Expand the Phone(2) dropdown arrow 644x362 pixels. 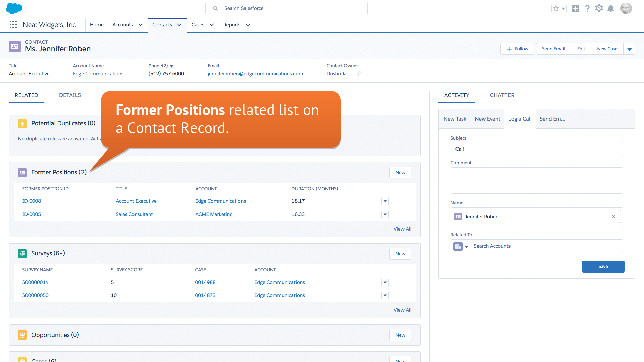point(172,66)
